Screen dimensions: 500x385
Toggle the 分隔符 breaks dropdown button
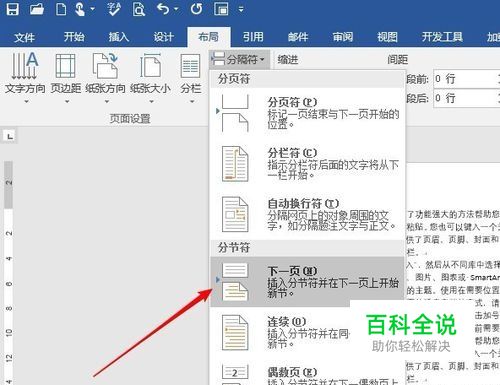coord(240,60)
